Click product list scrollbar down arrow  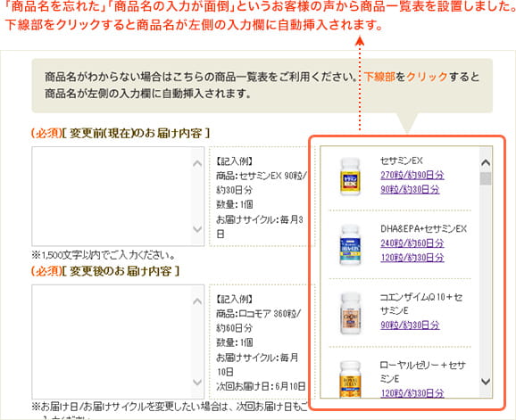pyautogui.click(x=486, y=382)
